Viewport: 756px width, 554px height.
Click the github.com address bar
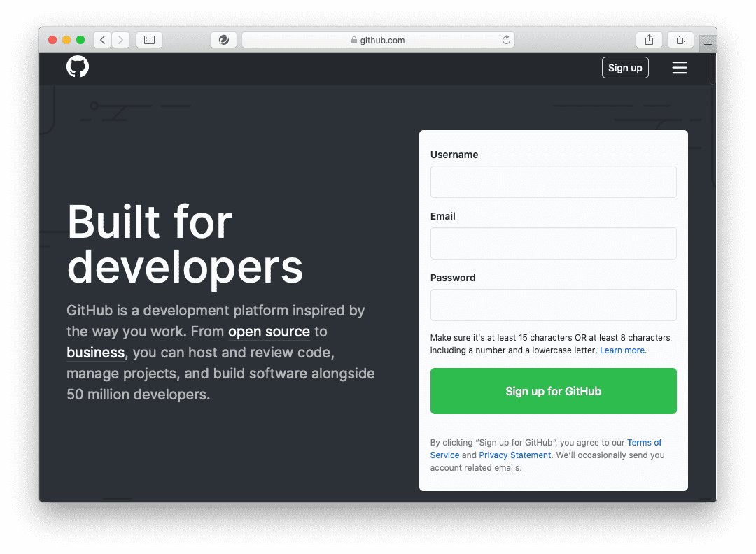(379, 40)
